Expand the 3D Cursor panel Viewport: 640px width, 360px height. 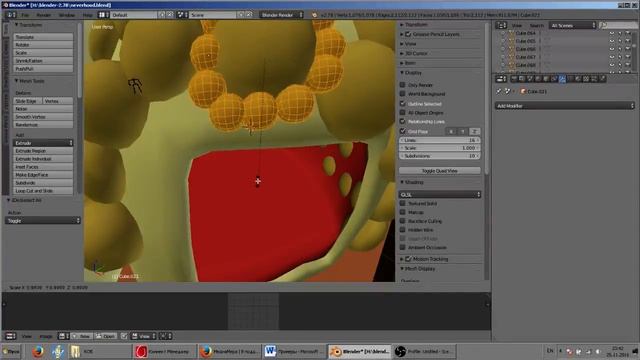[x=402, y=53]
